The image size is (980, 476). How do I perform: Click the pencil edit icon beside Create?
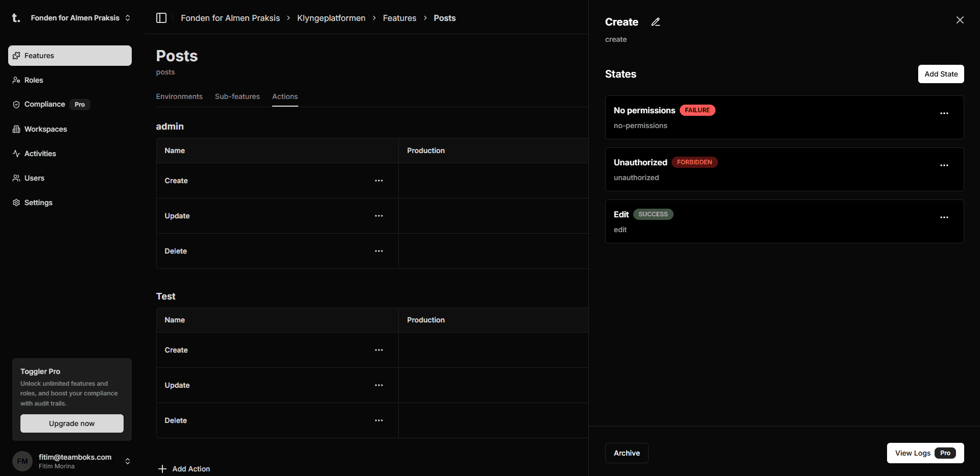coord(656,22)
